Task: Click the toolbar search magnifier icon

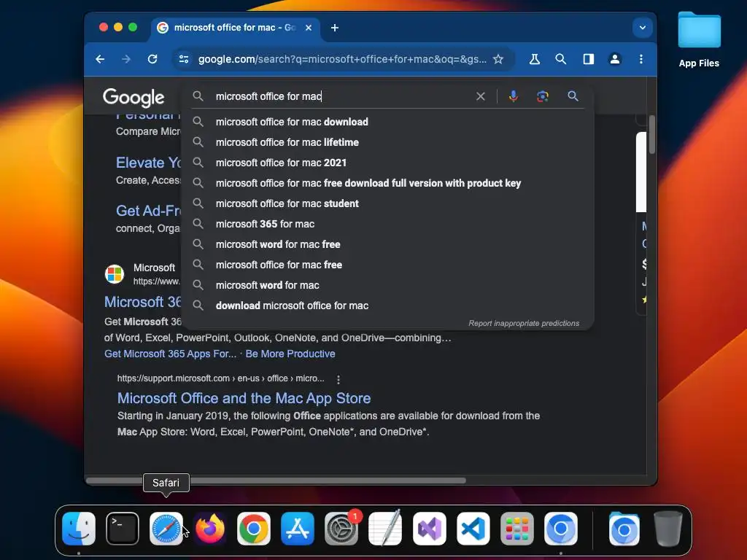Action: point(561,59)
